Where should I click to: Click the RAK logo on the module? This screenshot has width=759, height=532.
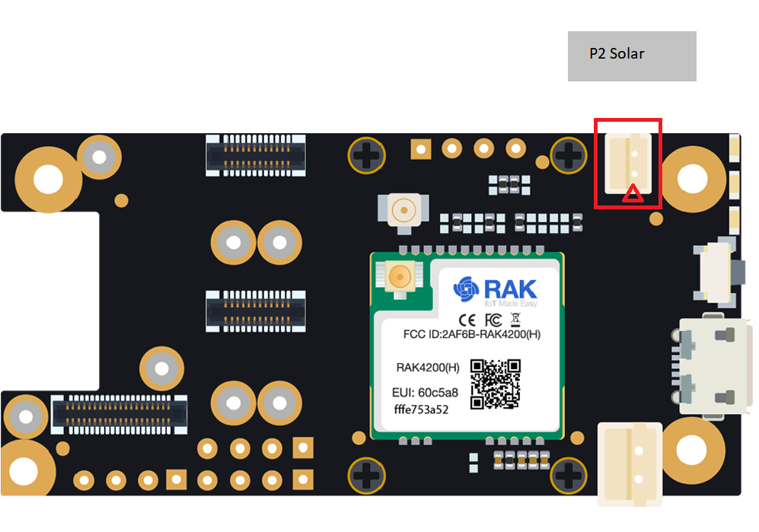point(495,289)
